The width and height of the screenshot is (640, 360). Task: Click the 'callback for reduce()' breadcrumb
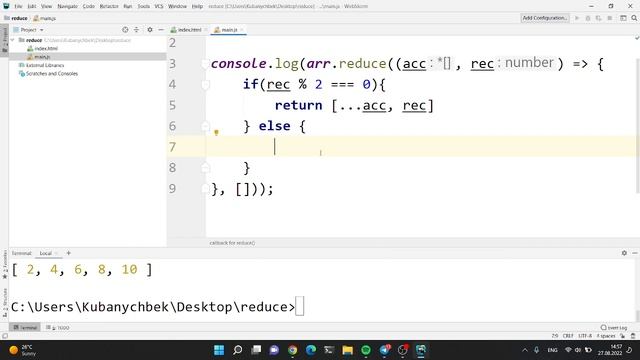tap(232, 243)
